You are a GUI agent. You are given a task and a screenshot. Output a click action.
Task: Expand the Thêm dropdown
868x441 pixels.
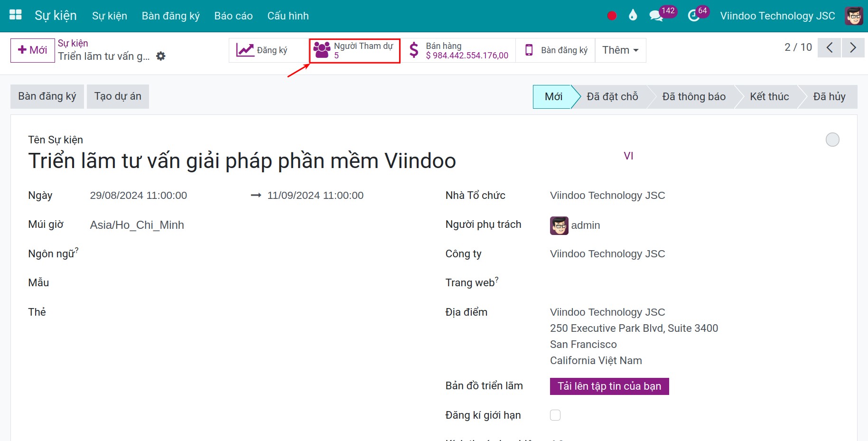(620, 50)
